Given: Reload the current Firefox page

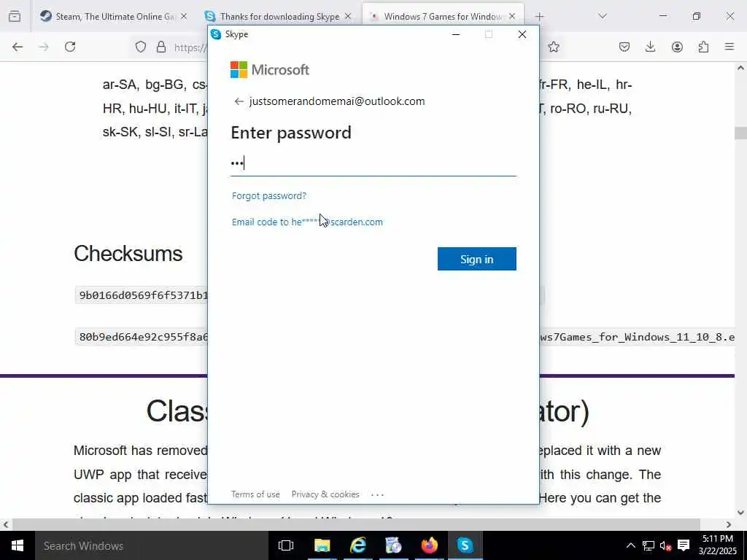Looking at the screenshot, I should coord(70,47).
